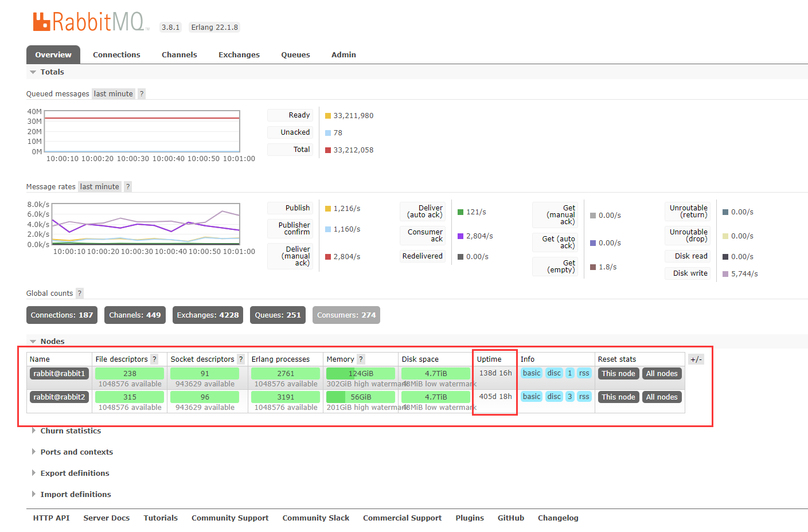The height and width of the screenshot is (532, 808).
Task: Click yellow Ready color swatch
Action: (328, 116)
